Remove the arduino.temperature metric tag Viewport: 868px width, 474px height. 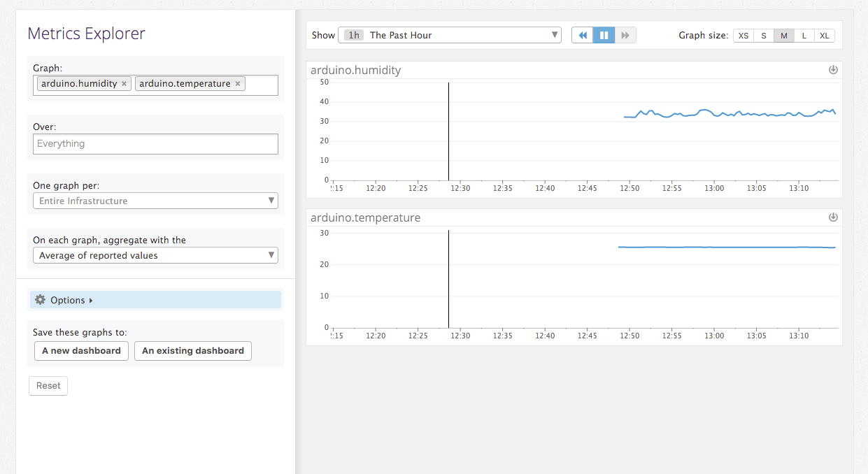click(238, 84)
